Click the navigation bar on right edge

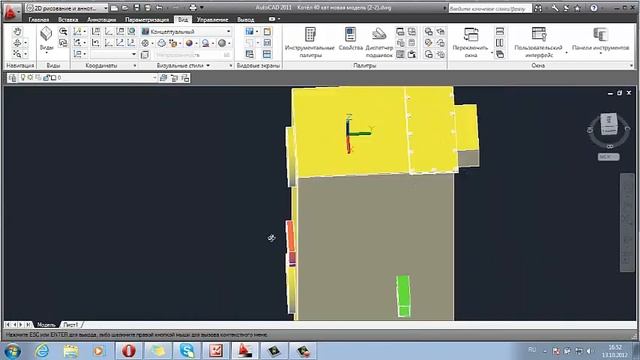(627, 222)
